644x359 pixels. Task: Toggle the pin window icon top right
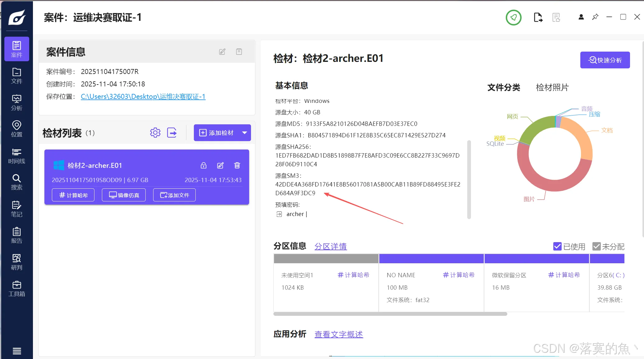595,17
